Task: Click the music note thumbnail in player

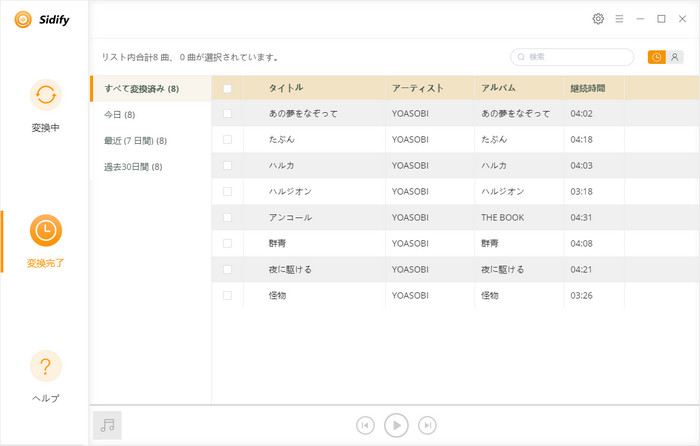Action: tap(107, 425)
